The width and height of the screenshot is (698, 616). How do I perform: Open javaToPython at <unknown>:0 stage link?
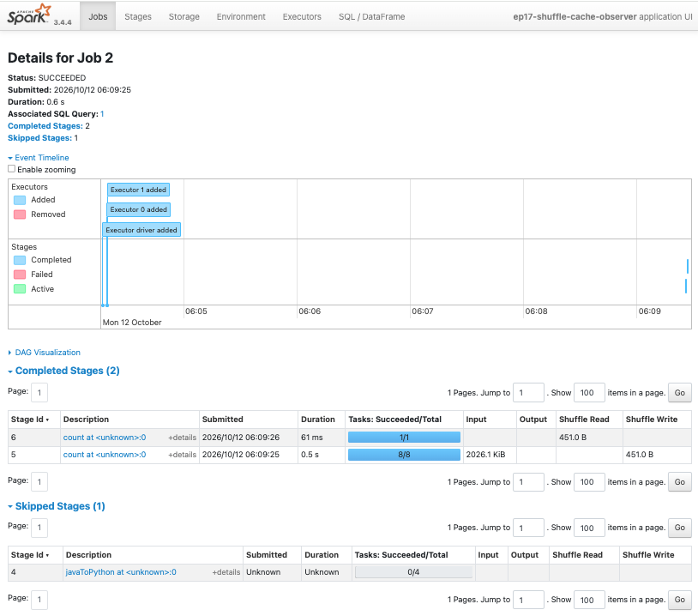click(121, 572)
